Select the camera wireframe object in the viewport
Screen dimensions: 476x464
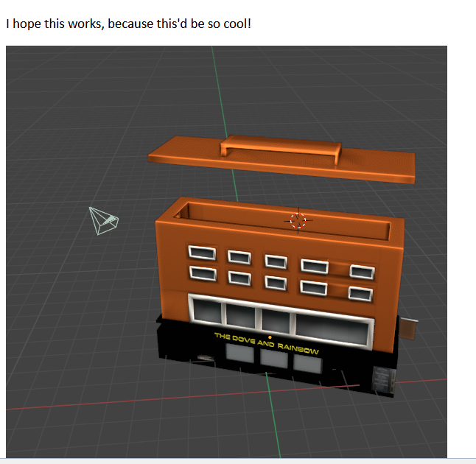coord(103,221)
